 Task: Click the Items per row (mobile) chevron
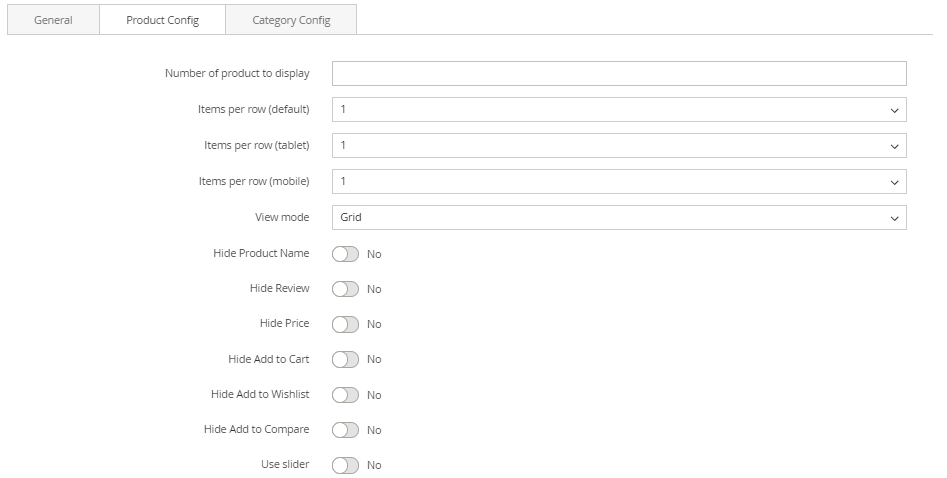[894, 183]
